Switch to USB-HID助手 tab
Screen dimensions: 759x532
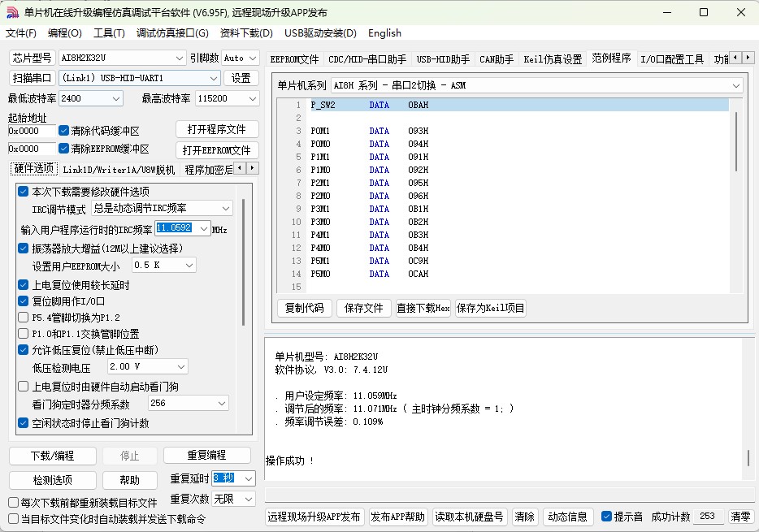click(x=443, y=59)
